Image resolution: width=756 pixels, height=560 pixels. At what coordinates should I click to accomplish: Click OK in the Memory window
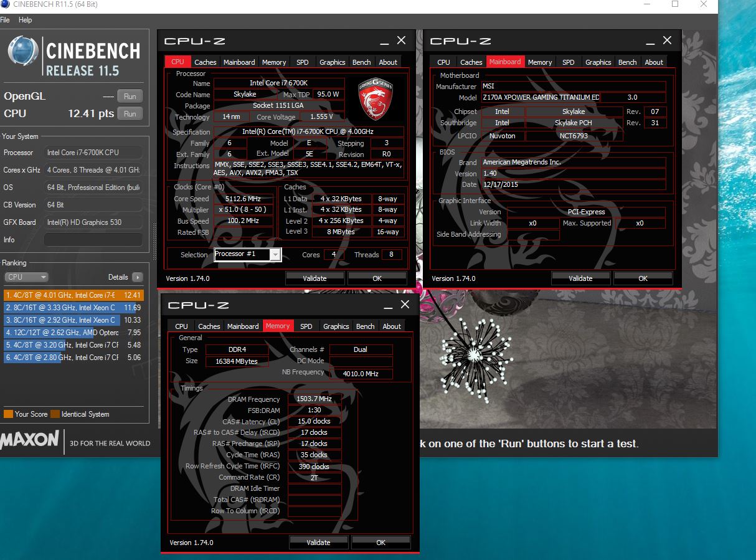[380, 543]
